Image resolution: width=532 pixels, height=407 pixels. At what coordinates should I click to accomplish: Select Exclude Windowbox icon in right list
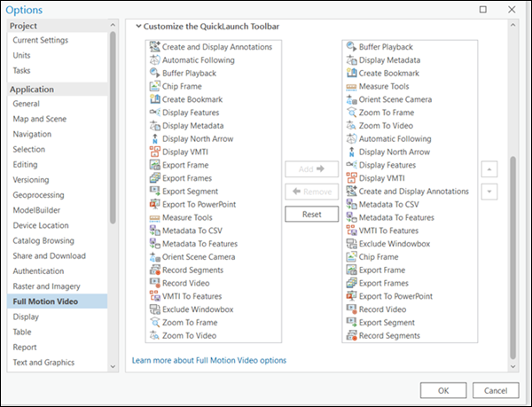point(351,244)
